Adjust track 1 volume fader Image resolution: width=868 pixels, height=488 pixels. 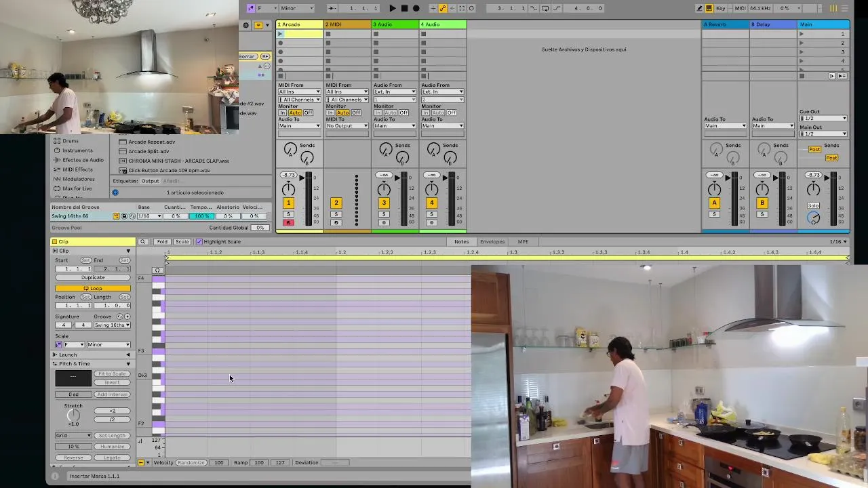(302, 178)
